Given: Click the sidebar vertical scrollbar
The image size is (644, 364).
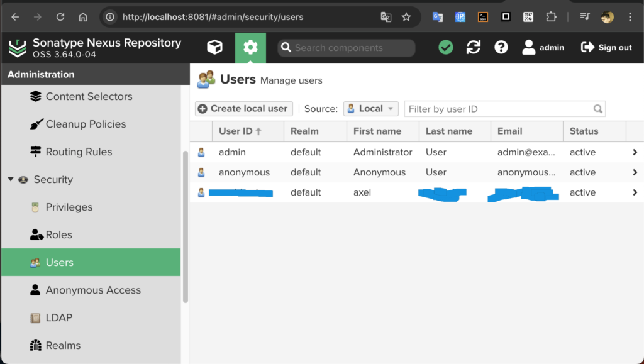Looking at the screenshot, I should point(185,226).
